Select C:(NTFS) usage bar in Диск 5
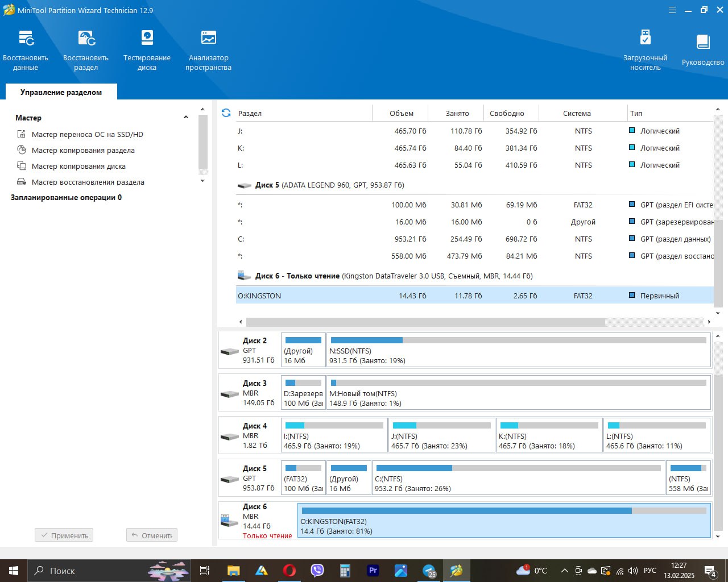Image resolution: width=728 pixels, height=582 pixels. 518,468
